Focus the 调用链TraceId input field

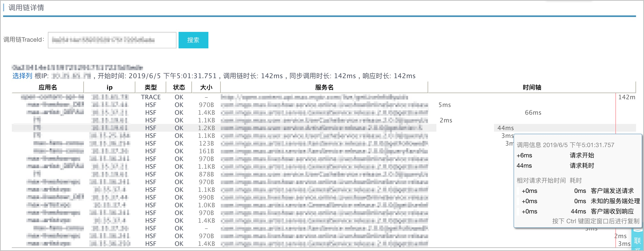pos(112,40)
